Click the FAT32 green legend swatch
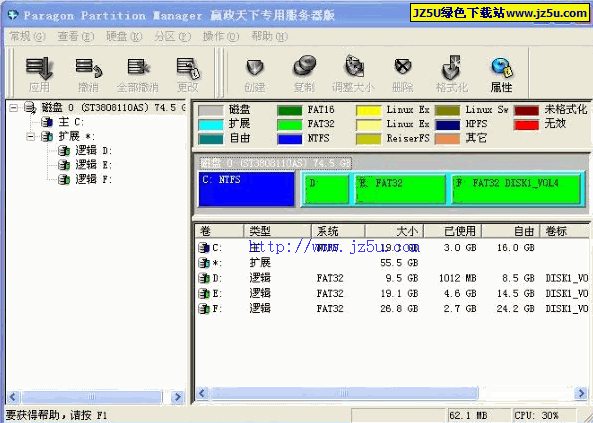Screen dimensions: 593x423 (x=289, y=124)
